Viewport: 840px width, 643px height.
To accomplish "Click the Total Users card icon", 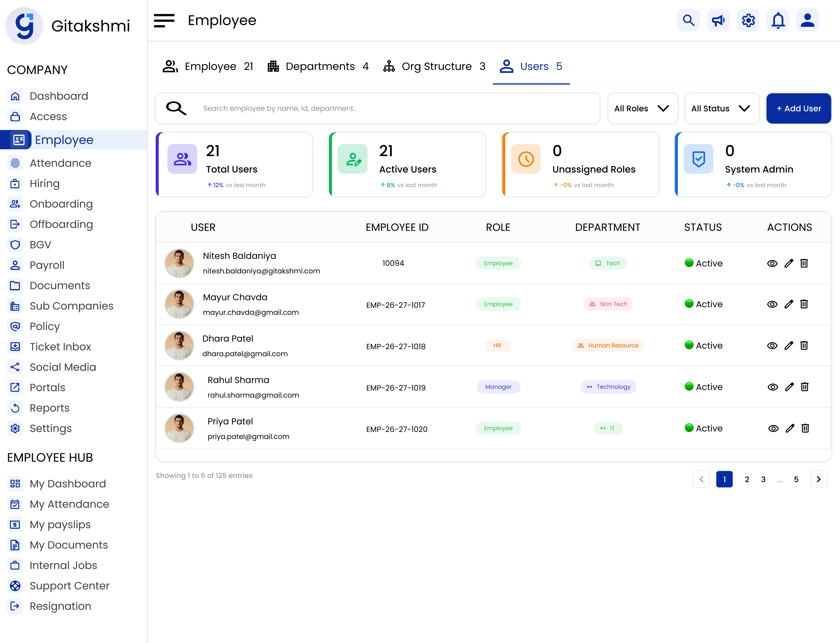I will tap(182, 159).
